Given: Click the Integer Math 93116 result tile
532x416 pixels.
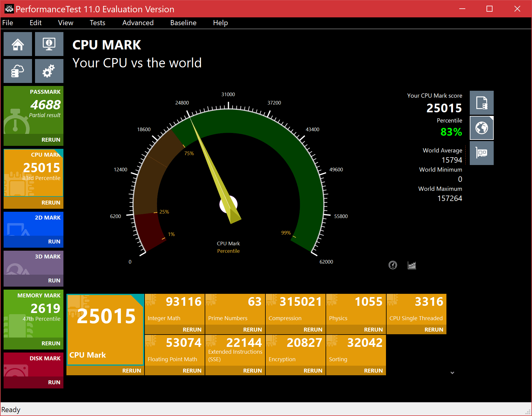Looking at the screenshot, I should pos(175,309).
